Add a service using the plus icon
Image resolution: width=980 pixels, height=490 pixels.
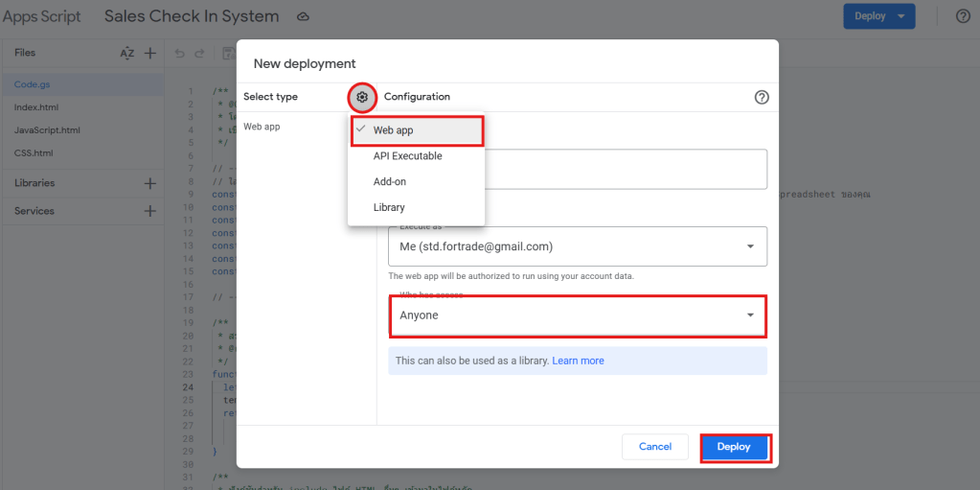[149, 211]
